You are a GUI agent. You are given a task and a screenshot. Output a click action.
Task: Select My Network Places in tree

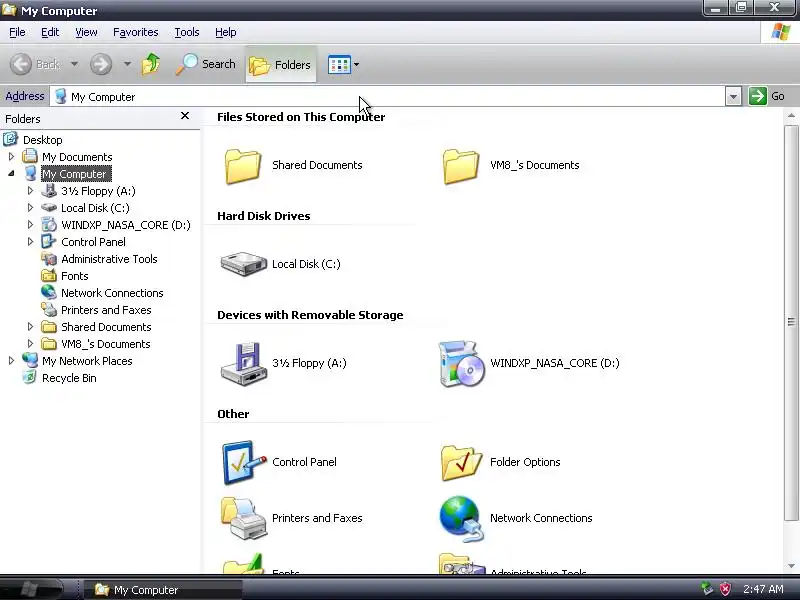[87, 361]
